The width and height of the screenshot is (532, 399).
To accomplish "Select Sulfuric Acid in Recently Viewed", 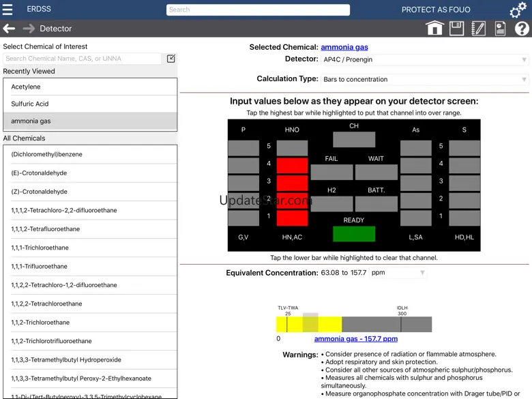I will coord(90,104).
